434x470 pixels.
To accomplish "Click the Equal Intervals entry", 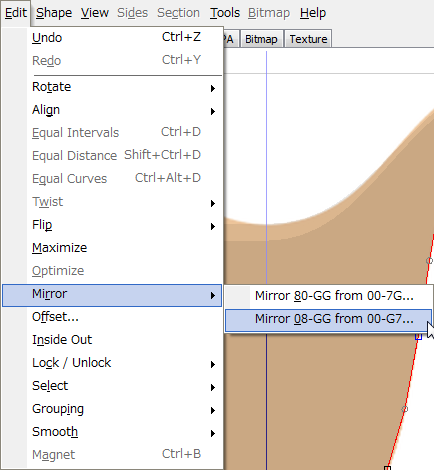I will pyautogui.click(x=112, y=133).
